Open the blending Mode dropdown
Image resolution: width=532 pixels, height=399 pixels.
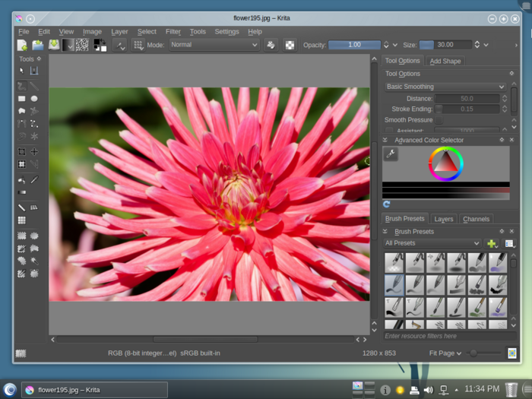tap(213, 45)
